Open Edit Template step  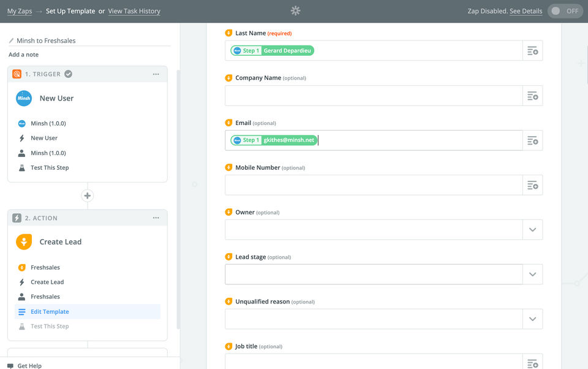point(88,311)
